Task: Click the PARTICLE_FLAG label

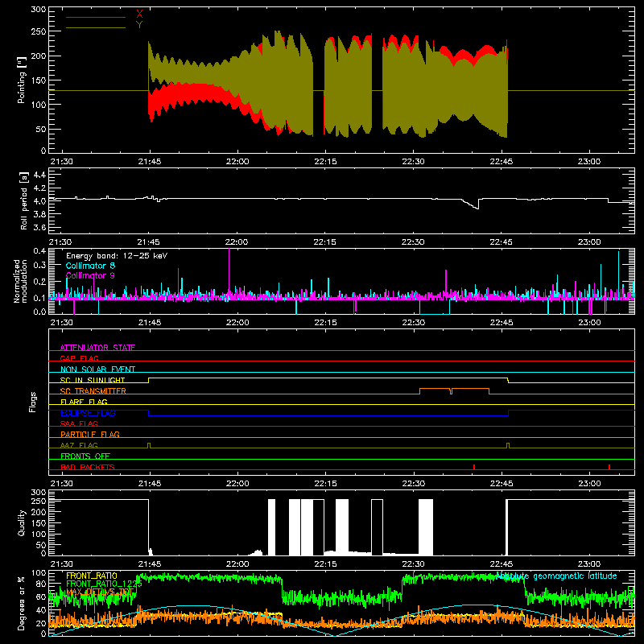Action: [90, 434]
